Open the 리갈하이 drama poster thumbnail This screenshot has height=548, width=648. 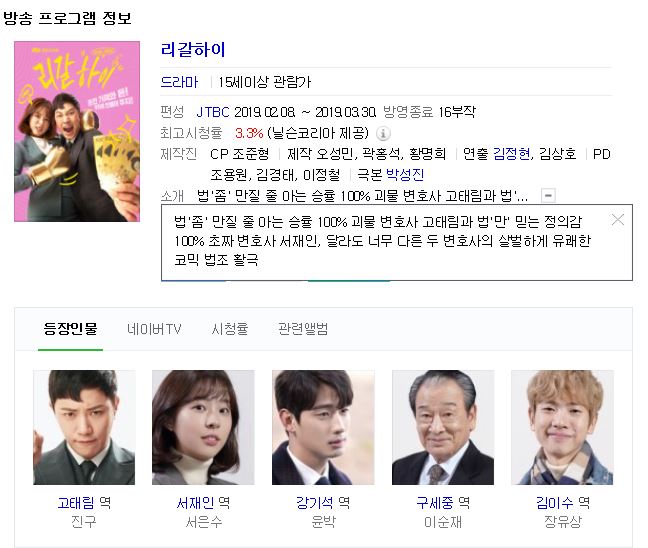[x=77, y=131]
